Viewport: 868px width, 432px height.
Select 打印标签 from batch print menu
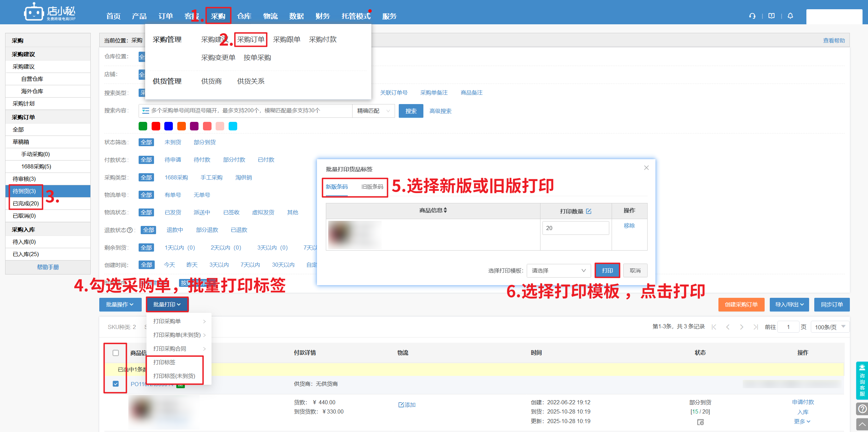coord(164,362)
